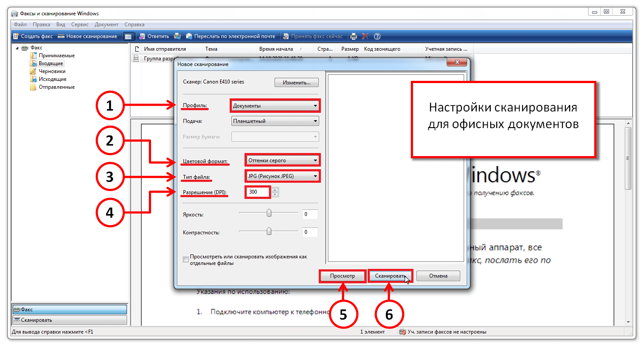Image resolution: width=644 pixels, height=348 pixels.
Task: Click the Группа разр... fax list row
Action: pyautogui.click(x=302, y=57)
